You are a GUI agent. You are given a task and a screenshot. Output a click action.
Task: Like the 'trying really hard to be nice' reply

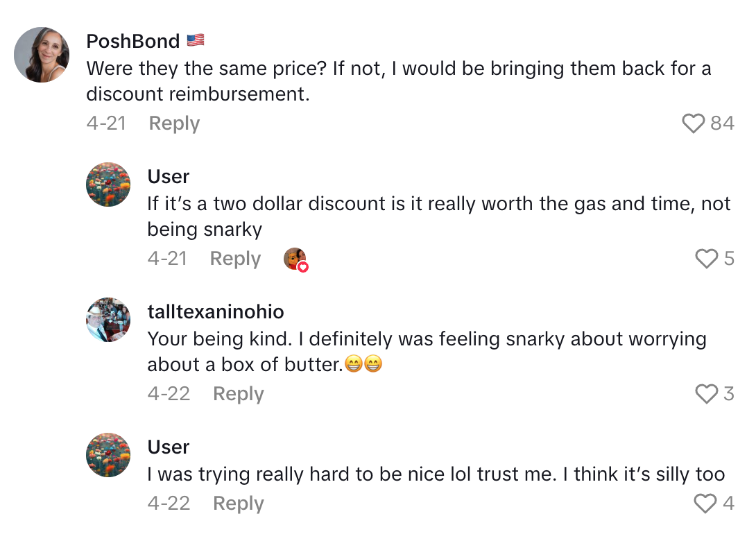click(x=705, y=504)
